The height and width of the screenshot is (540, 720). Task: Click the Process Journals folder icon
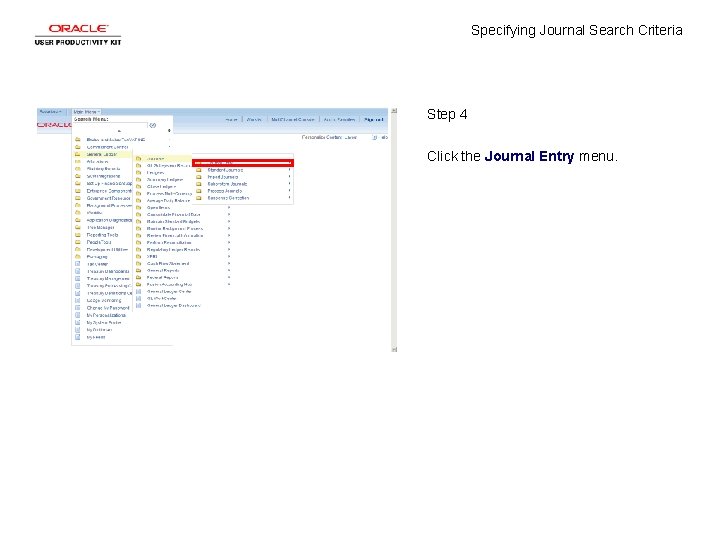[x=199, y=191]
